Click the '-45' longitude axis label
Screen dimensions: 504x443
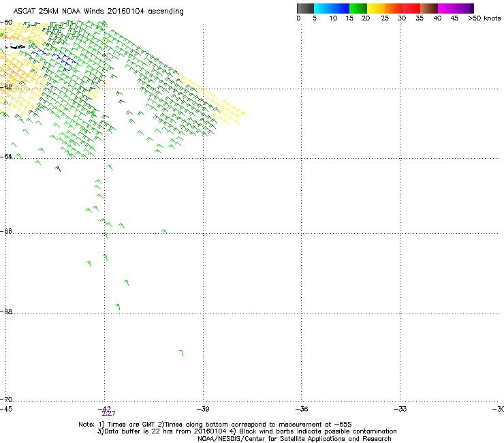(x=6, y=409)
